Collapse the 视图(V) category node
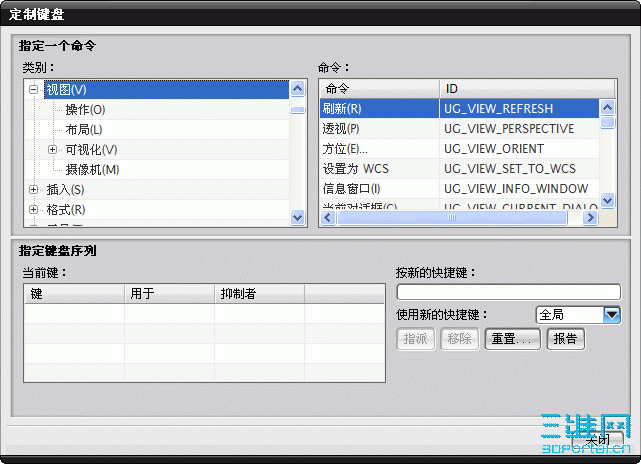The image size is (641, 464). point(34,90)
